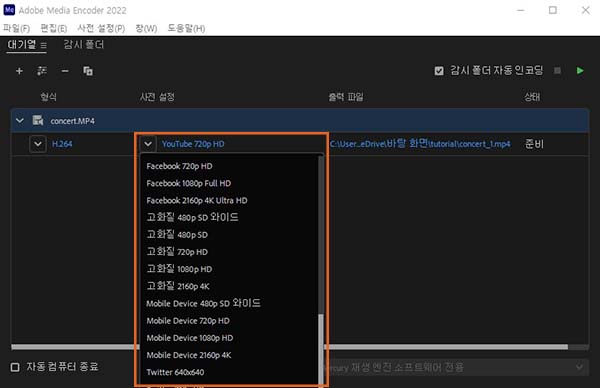Open the 편집(E) menu

click(x=54, y=28)
